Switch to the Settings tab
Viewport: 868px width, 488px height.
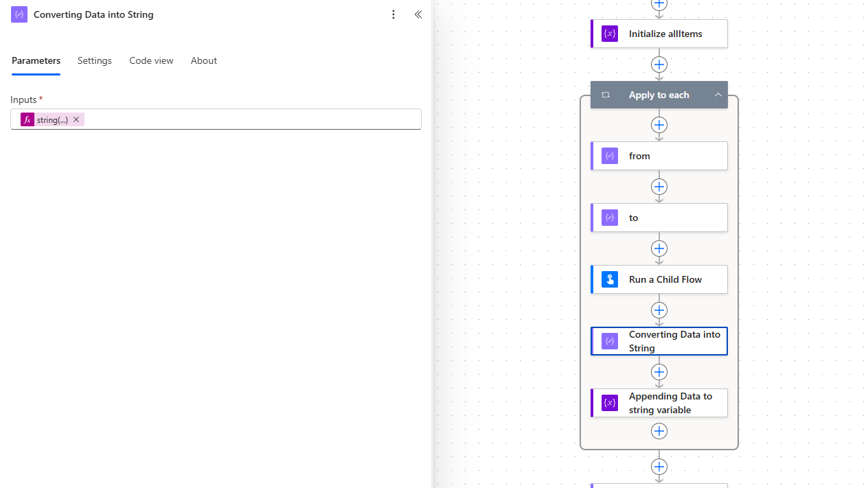pos(95,60)
